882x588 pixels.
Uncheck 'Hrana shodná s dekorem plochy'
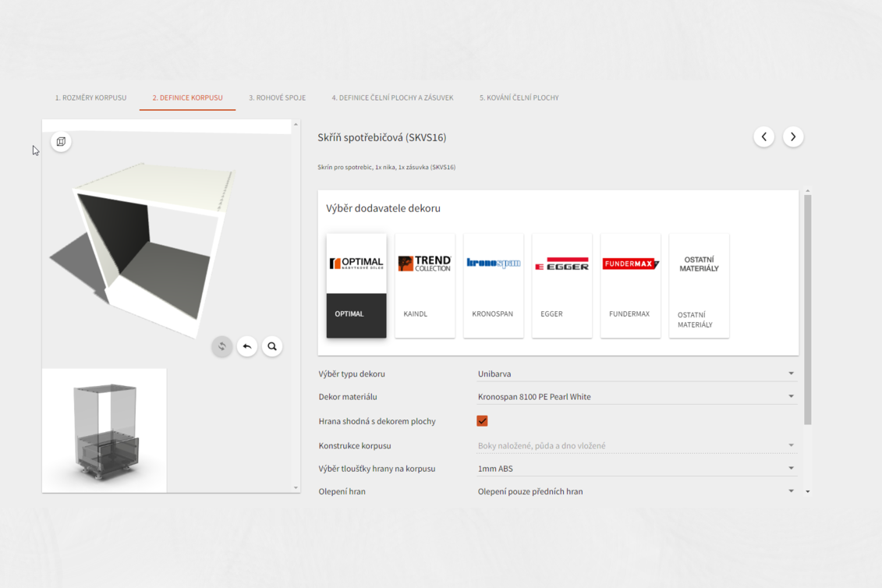click(482, 421)
